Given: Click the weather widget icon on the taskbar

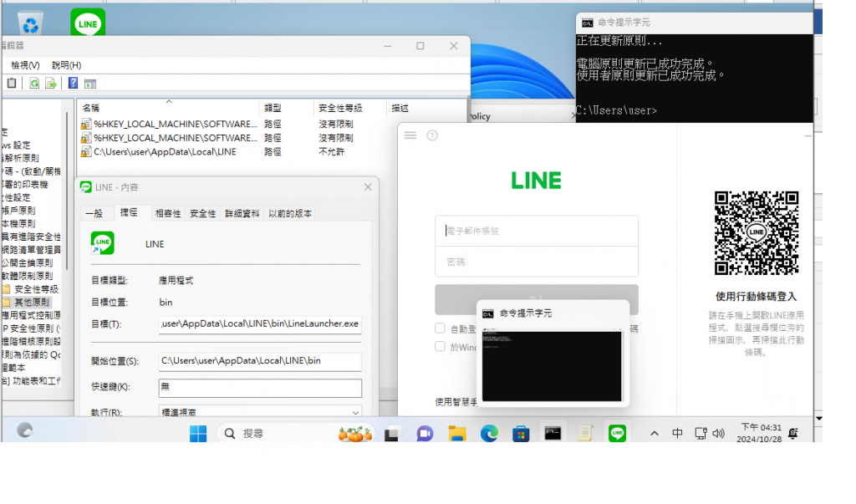Looking at the screenshot, I should click(x=24, y=430).
